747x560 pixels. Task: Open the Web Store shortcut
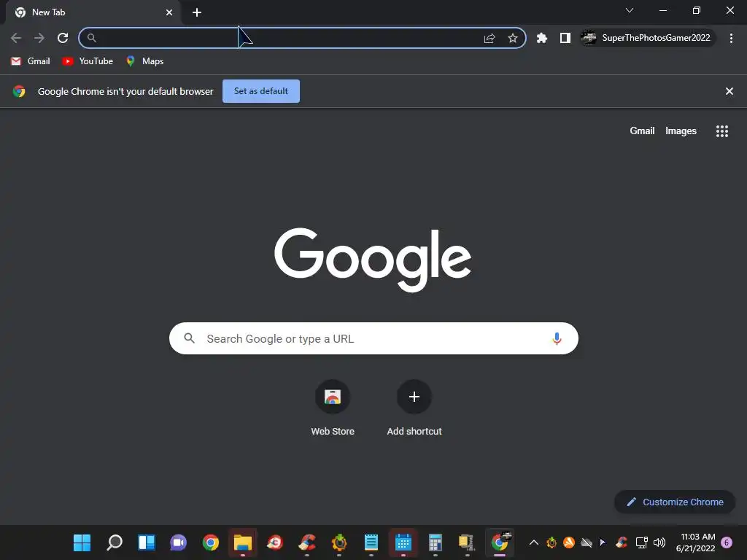coord(333,408)
